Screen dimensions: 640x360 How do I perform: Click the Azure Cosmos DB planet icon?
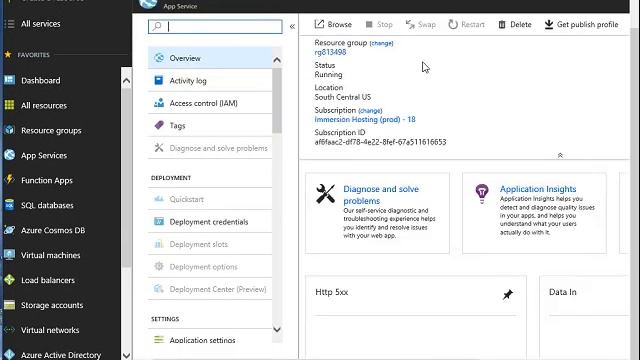point(9,230)
